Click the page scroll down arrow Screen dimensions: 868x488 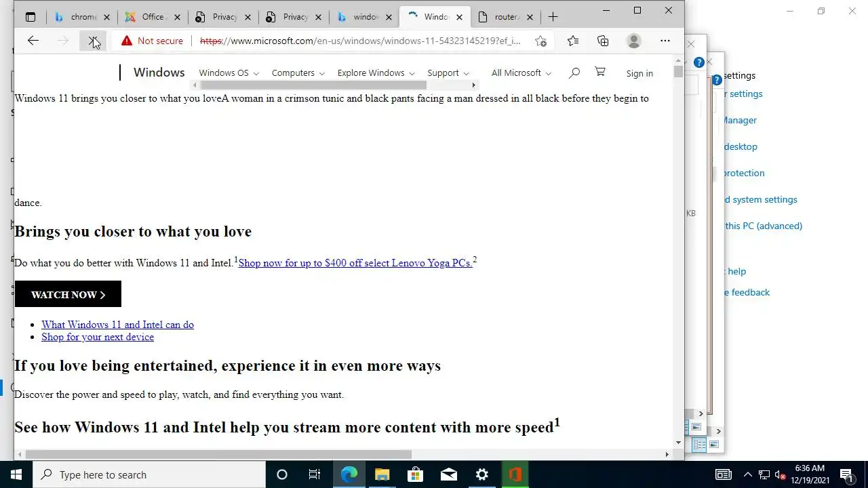[x=678, y=442]
